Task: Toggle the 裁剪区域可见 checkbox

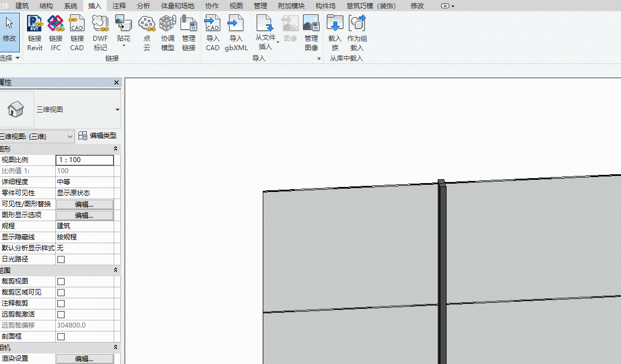Action: click(61, 292)
